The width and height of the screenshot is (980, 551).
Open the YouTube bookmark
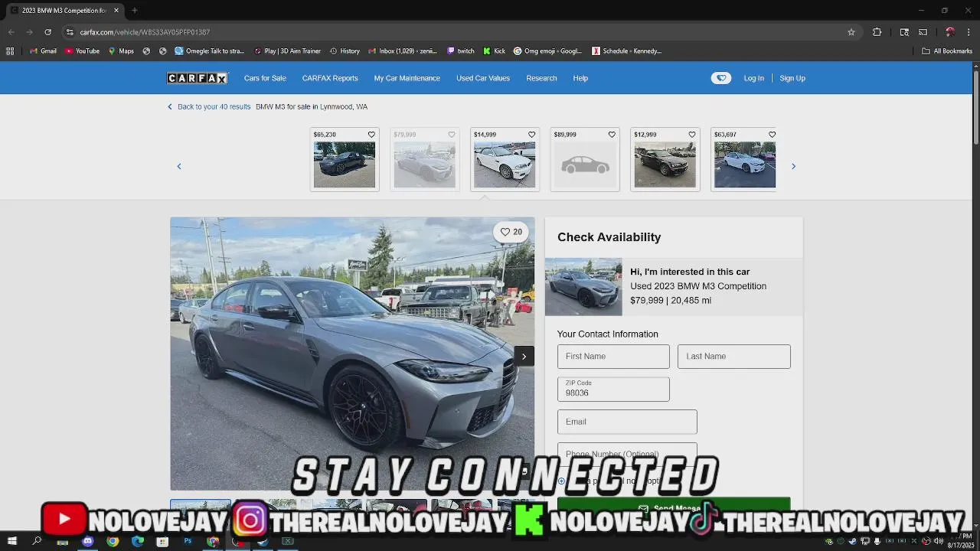coord(82,51)
